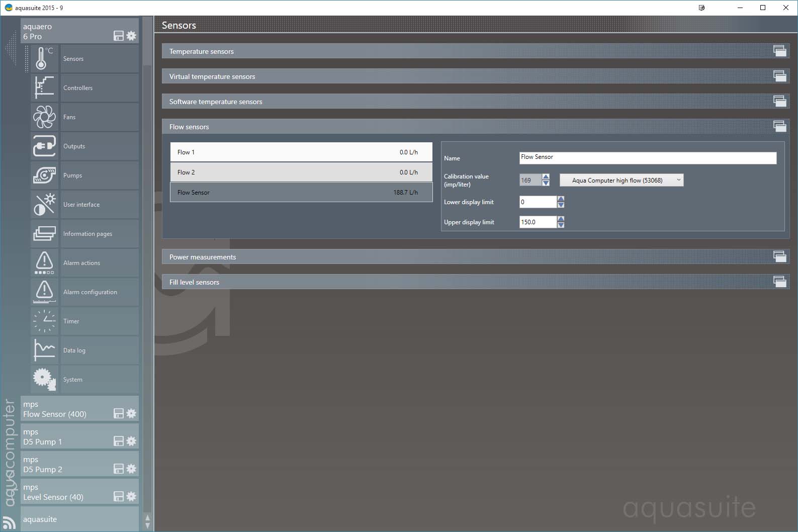This screenshot has width=798, height=532.
Task: Open the Information pages menu item
Action: tap(87, 234)
